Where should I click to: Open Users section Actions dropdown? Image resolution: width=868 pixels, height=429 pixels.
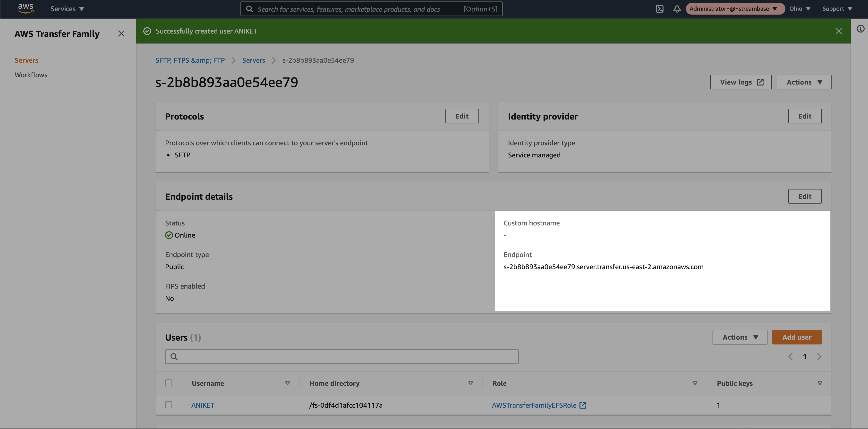pyautogui.click(x=740, y=337)
